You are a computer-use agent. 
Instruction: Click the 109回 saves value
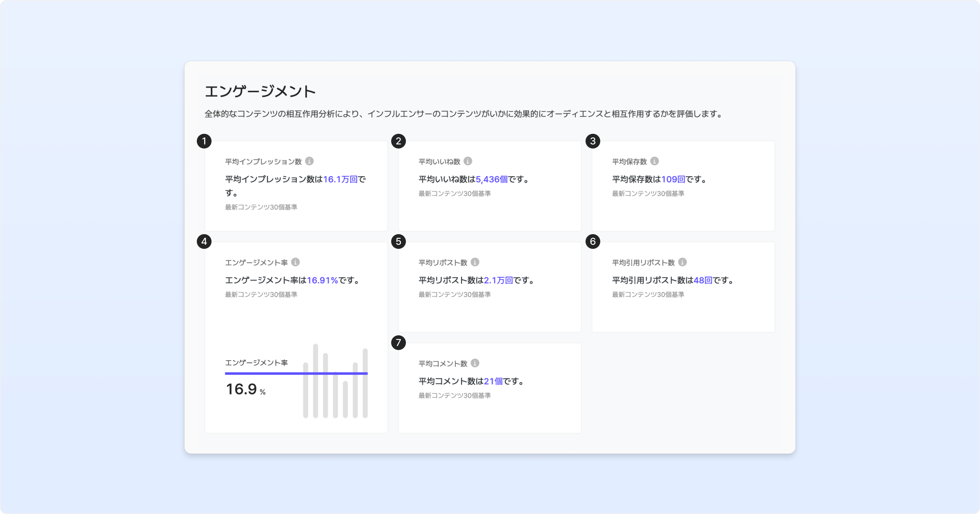(x=673, y=179)
